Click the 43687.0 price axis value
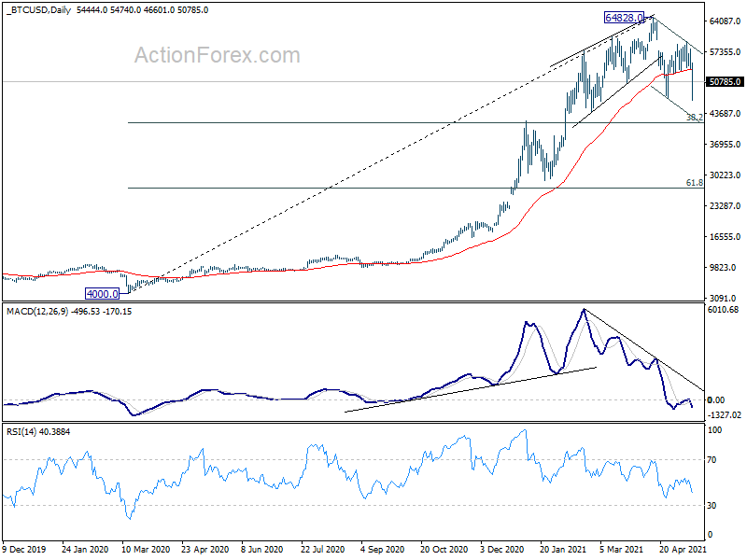Viewport: 747px width, 560px height. pos(725,113)
